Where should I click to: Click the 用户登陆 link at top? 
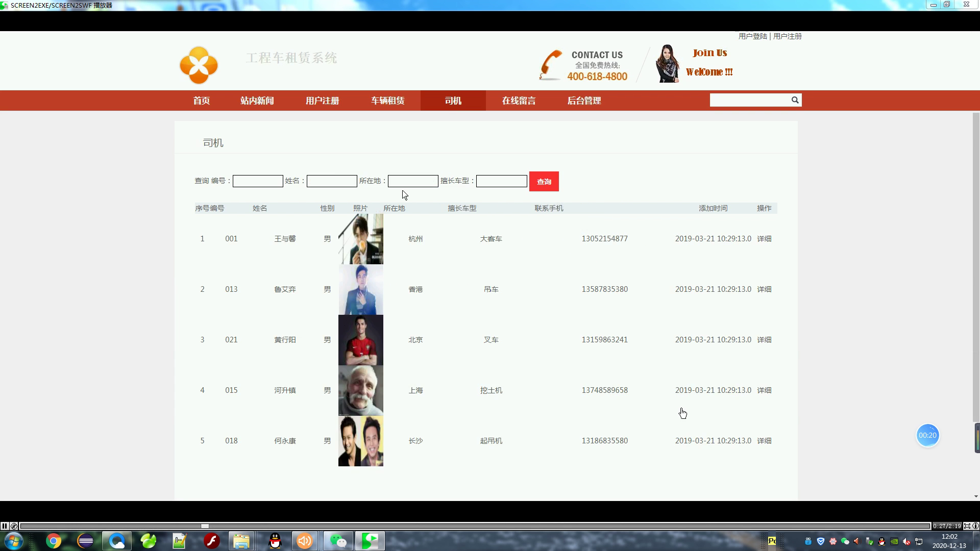[x=752, y=36]
